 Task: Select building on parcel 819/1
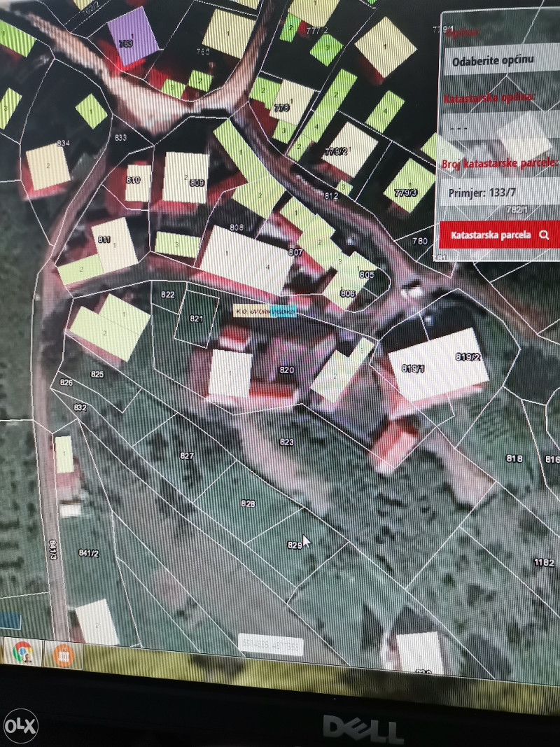pyautogui.click(x=413, y=368)
